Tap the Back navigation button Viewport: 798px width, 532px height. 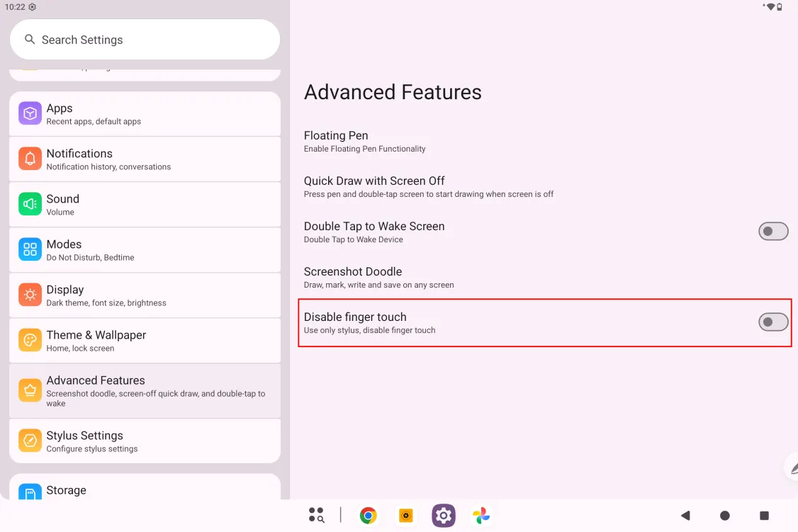(685, 515)
